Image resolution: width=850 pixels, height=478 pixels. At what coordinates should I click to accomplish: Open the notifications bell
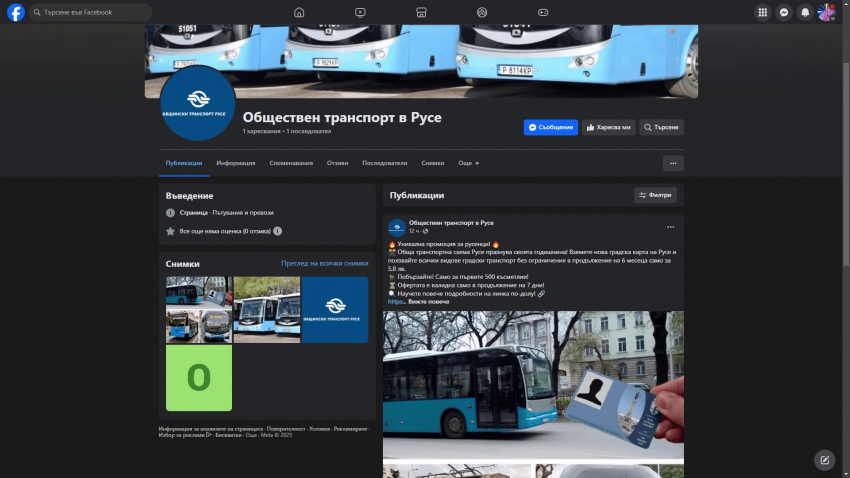805,12
